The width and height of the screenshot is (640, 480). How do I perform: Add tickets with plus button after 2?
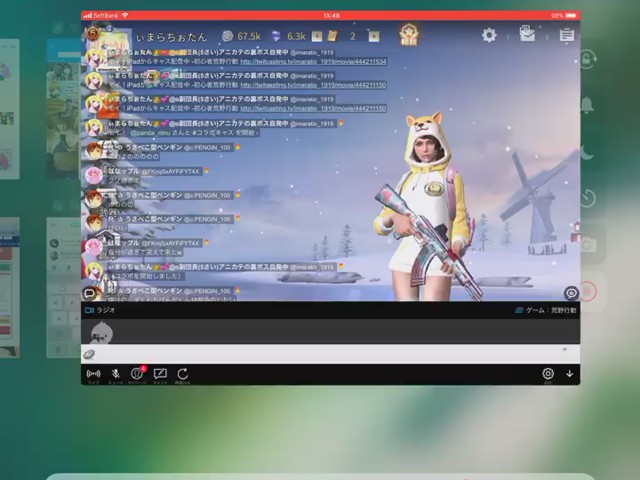(374, 36)
